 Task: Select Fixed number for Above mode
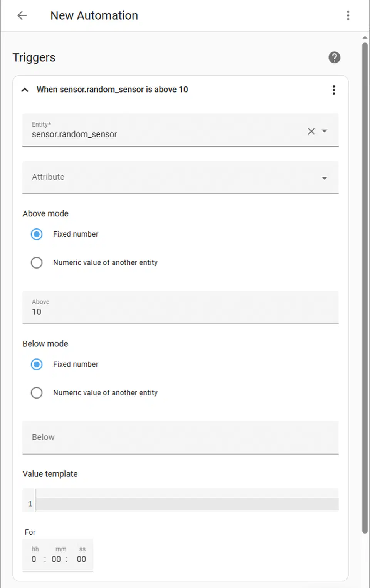tap(37, 234)
